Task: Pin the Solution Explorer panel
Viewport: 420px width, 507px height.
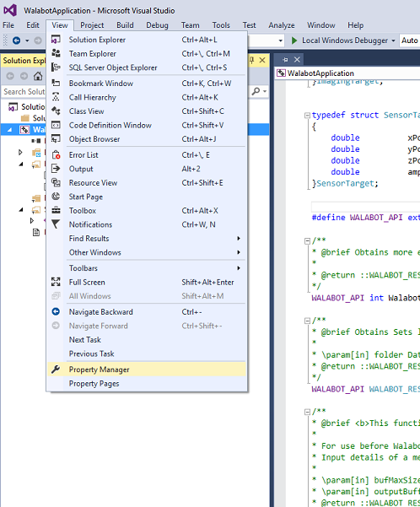Action: (x=252, y=60)
